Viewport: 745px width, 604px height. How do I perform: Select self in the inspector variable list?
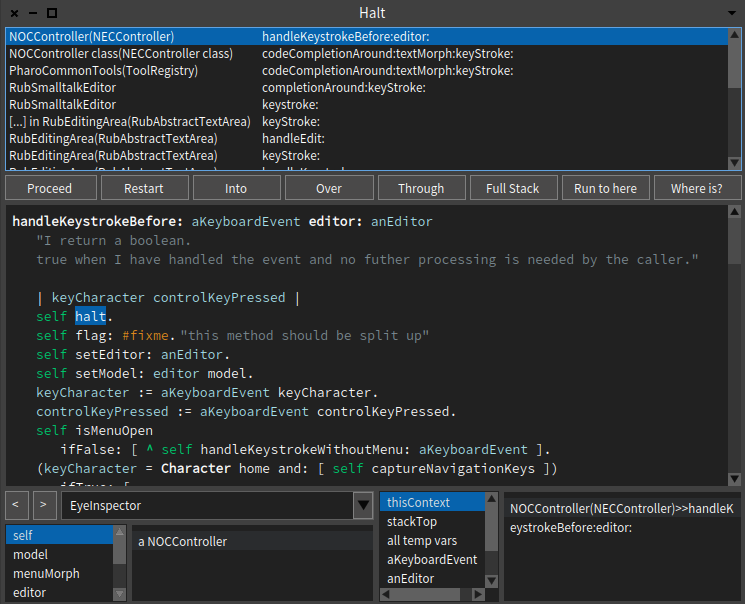click(59, 535)
